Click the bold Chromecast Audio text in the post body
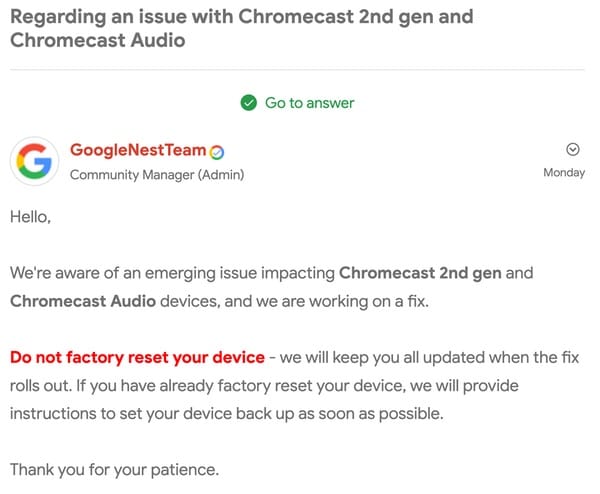Image resolution: width=600 pixels, height=494 pixels. point(83,301)
